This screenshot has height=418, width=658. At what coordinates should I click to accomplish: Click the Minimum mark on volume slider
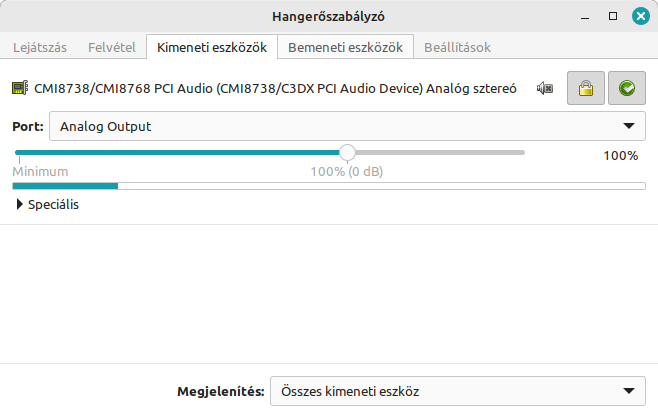[x=40, y=172]
